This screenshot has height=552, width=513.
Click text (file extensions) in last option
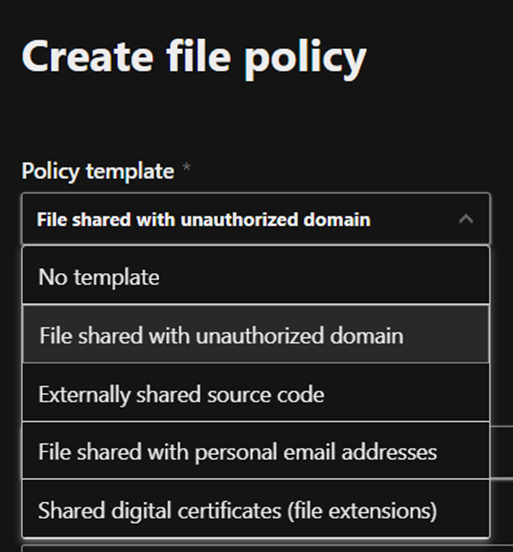[362, 511]
